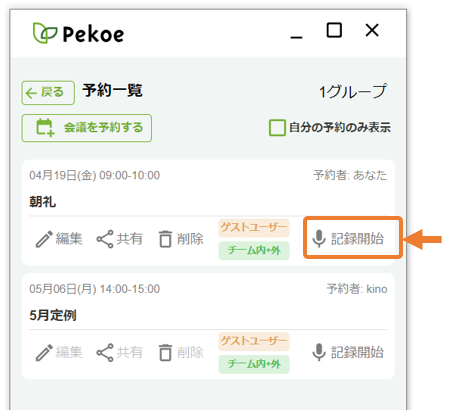Click チーム内+外 tag on 5月定例 card
450x410 pixels.
254,364
